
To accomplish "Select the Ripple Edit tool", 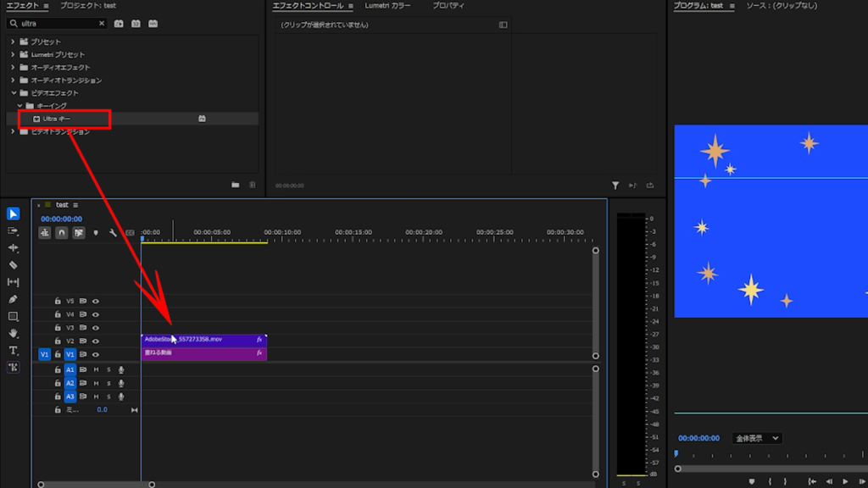I will tap(14, 248).
